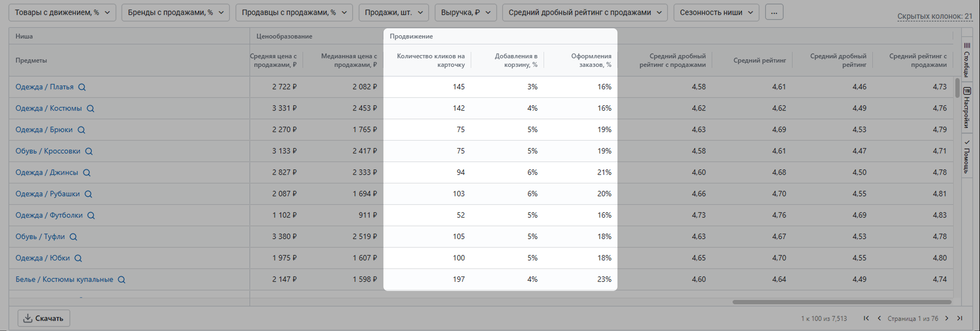The width and height of the screenshot is (980, 331).
Task: Open the Столбцы side panel tab
Action: 967,60
